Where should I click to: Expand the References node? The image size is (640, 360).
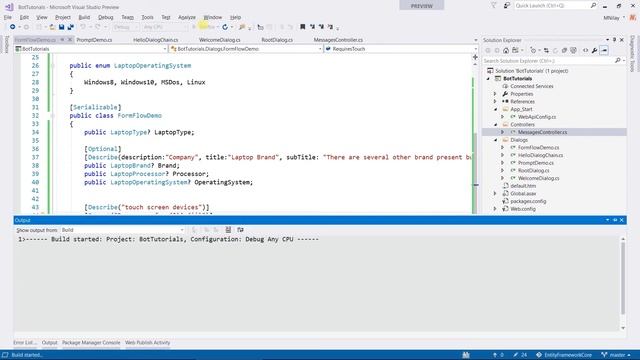click(496, 102)
